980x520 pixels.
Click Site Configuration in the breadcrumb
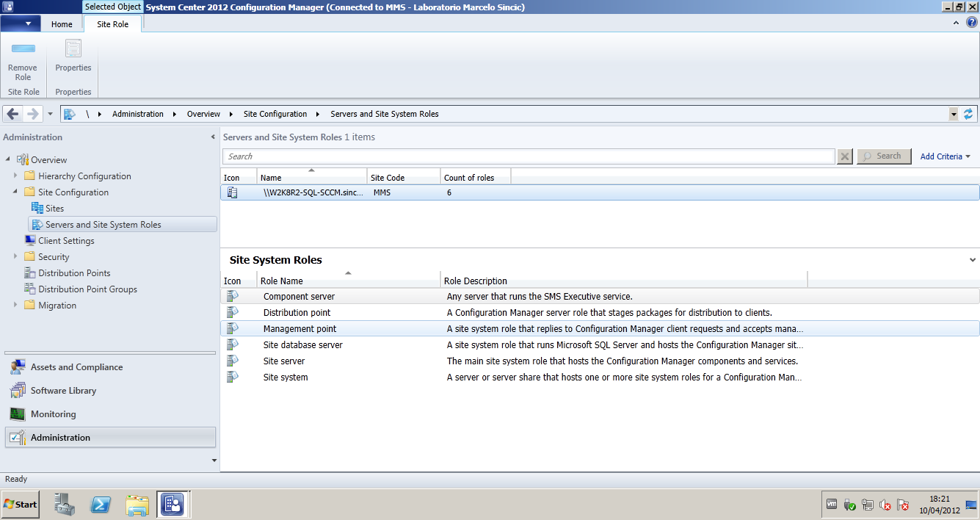[275, 114]
